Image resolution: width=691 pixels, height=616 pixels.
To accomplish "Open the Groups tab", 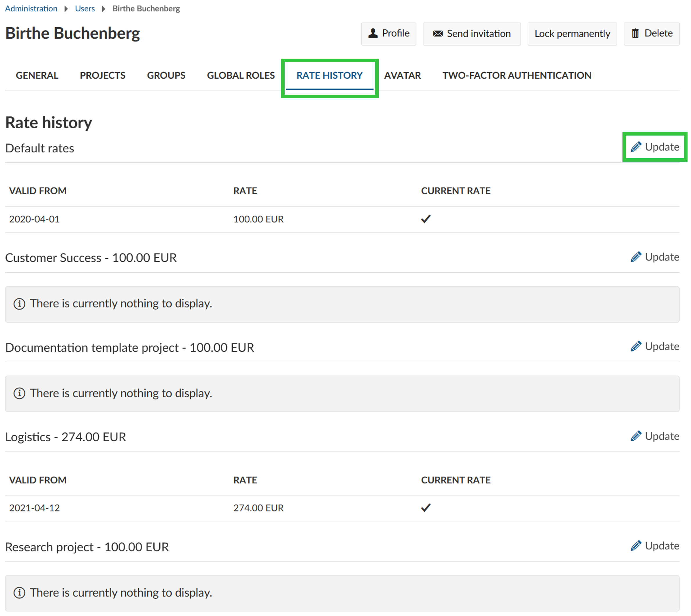I will [x=166, y=75].
